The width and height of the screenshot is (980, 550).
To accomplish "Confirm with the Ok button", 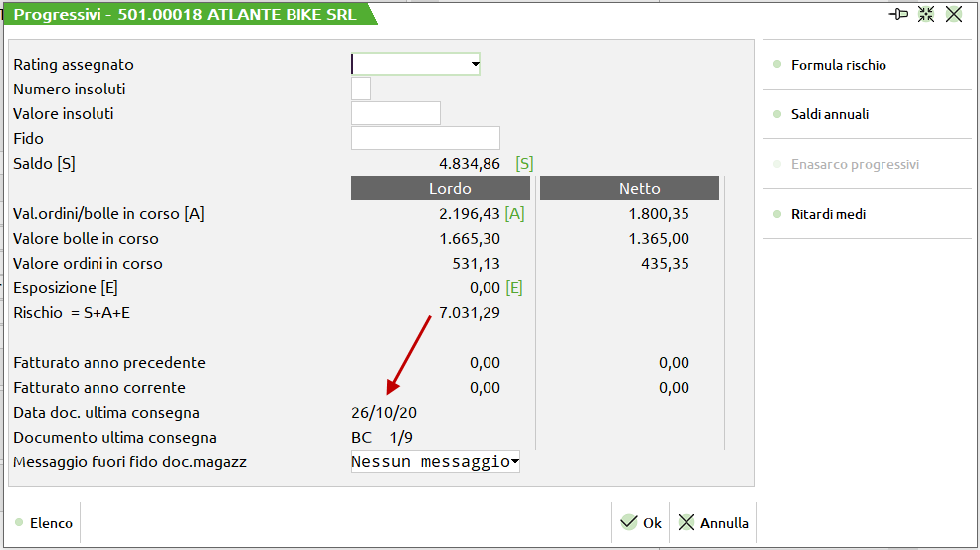I will pos(641,523).
